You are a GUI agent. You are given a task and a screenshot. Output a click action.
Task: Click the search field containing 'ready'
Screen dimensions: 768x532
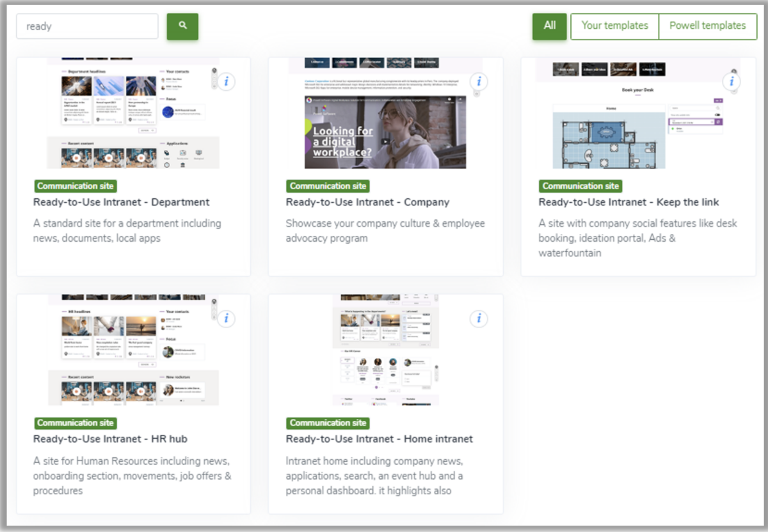pyautogui.click(x=87, y=26)
